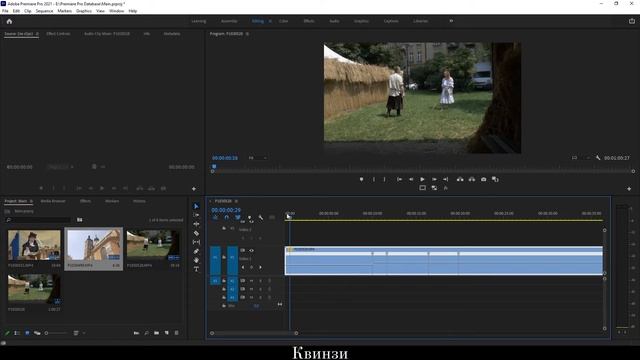Switch Project panel to List view

pos(17,333)
